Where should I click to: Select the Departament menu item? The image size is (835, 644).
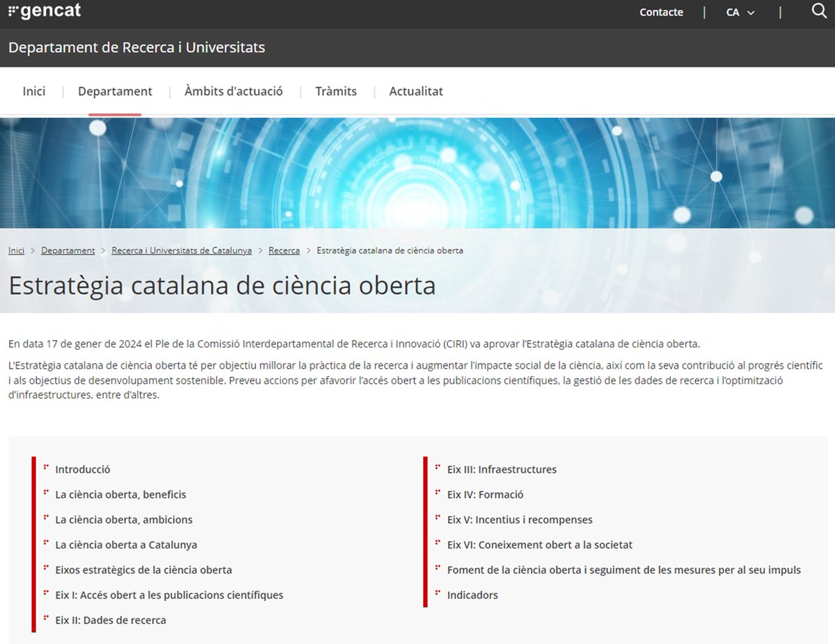(x=115, y=91)
